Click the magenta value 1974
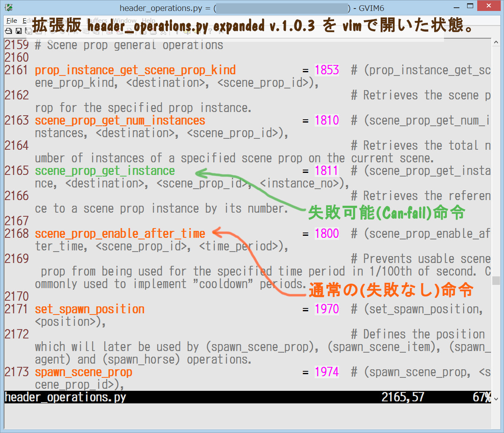This screenshot has height=433, width=504. (327, 372)
